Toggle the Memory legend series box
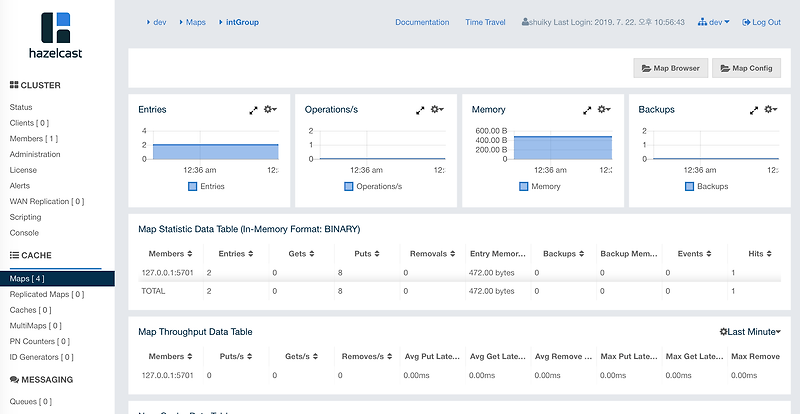 coord(523,186)
